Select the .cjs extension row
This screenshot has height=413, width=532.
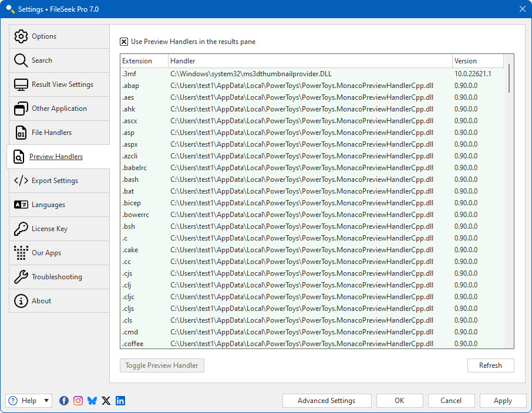tap(312, 273)
